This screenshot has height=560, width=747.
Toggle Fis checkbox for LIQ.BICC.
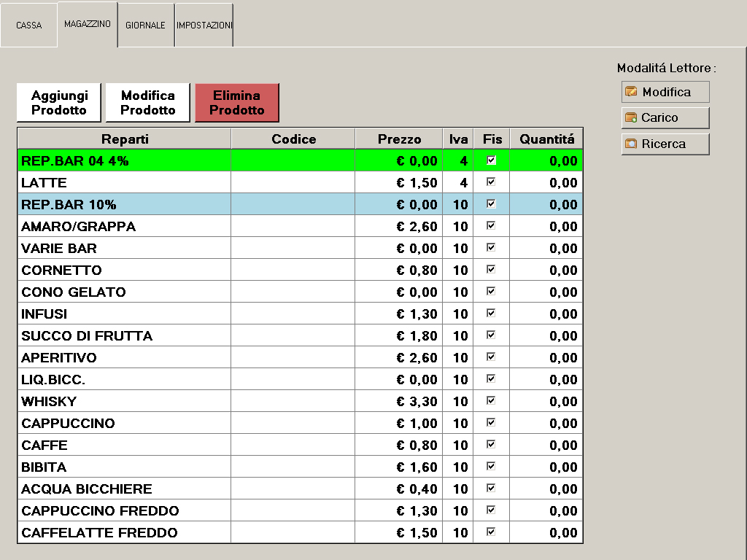pos(491,379)
